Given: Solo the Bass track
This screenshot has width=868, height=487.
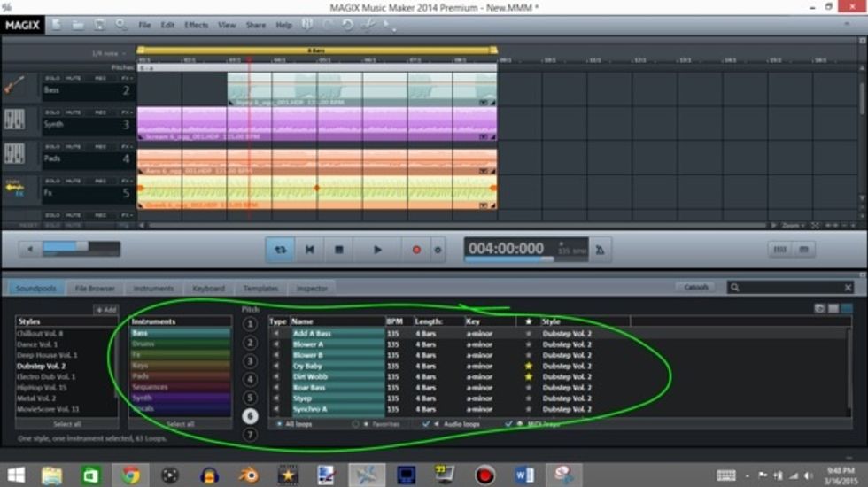Looking at the screenshot, I should tap(52, 78).
